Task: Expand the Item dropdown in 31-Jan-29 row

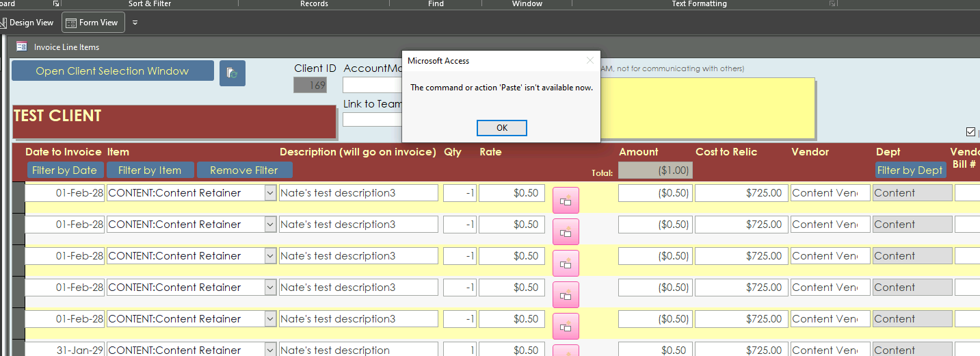Action: pyautogui.click(x=270, y=349)
